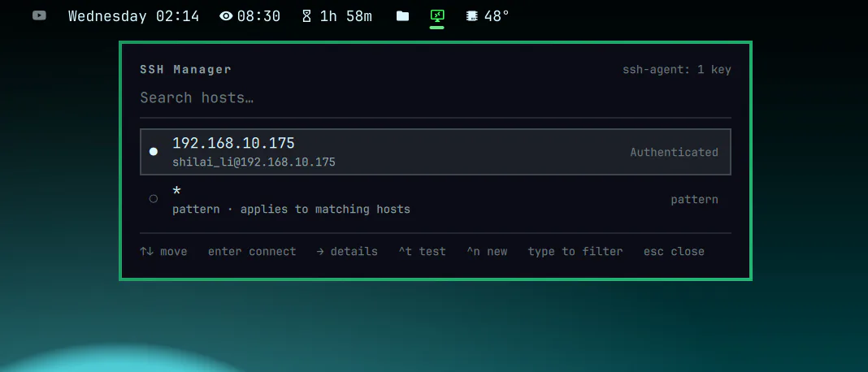Click the enter connect hint
Screen dimensions: 868x372
tap(252, 251)
